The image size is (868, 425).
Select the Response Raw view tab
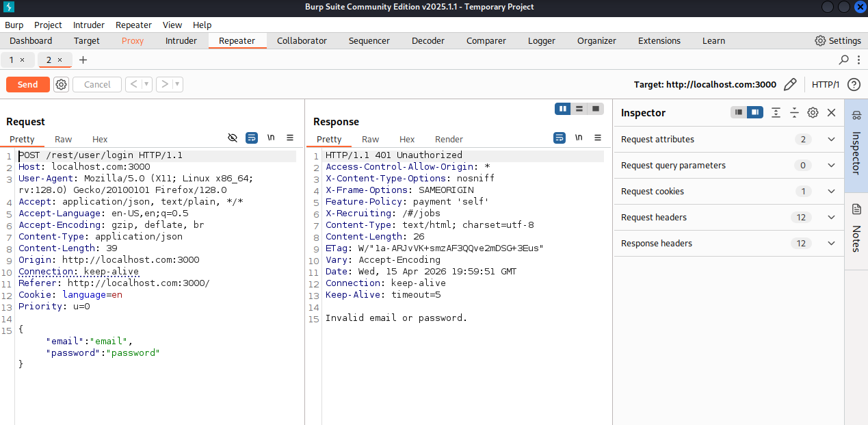pyautogui.click(x=371, y=139)
